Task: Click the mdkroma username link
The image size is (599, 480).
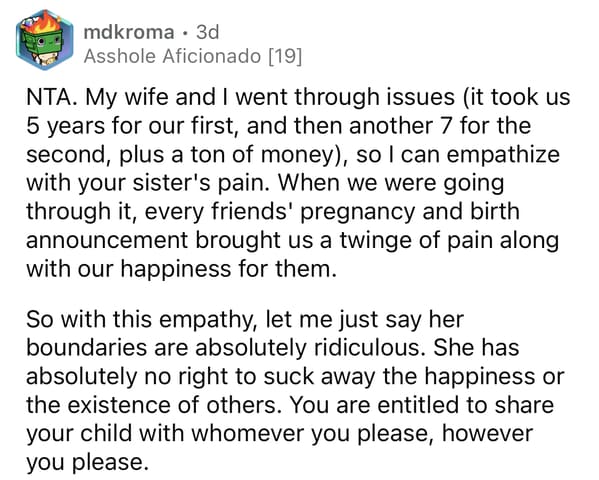Action: coord(129,32)
